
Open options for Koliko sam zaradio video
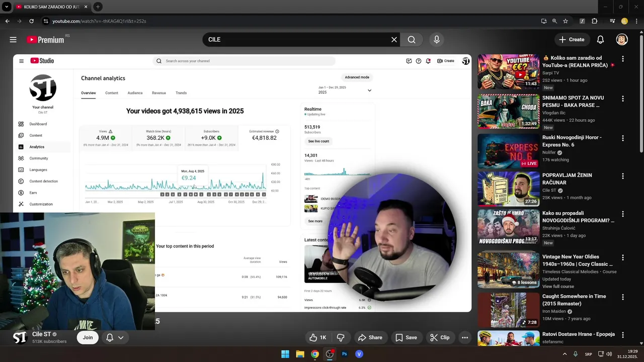point(623,59)
